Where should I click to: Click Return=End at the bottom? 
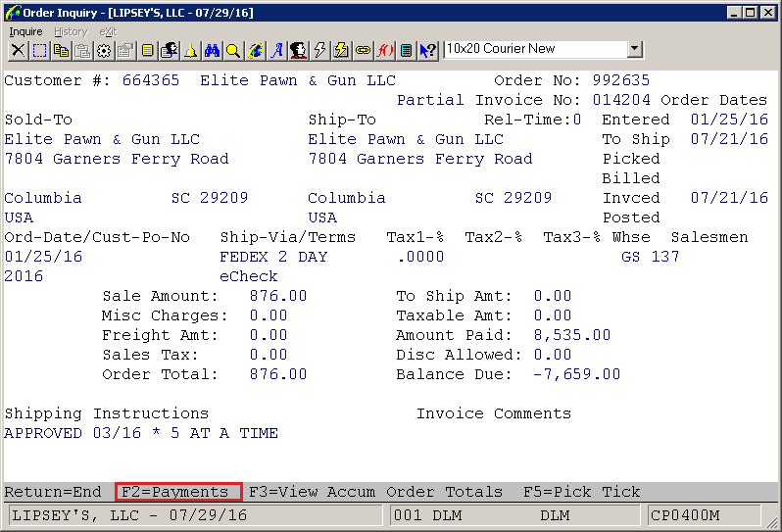(x=52, y=492)
